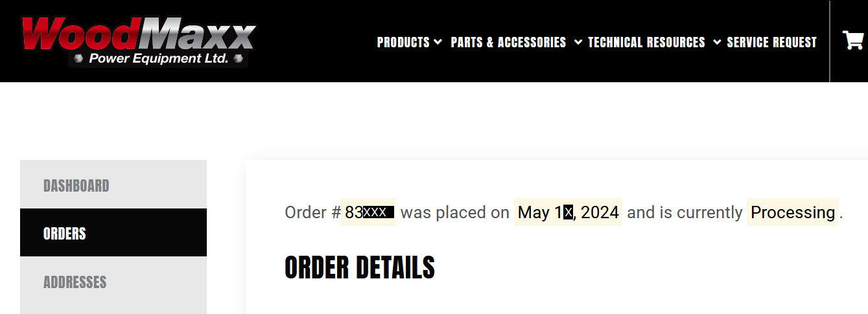
Task: Expand the Products dropdown chevron
Action: pos(438,43)
